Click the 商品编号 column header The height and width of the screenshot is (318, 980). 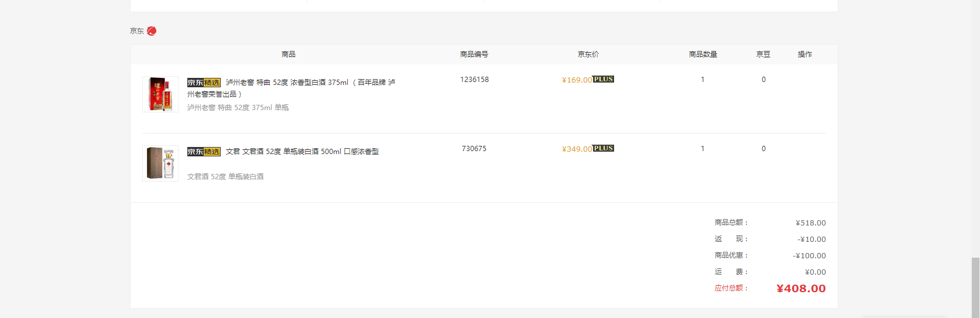pyautogui.click(x=474, y=54)
